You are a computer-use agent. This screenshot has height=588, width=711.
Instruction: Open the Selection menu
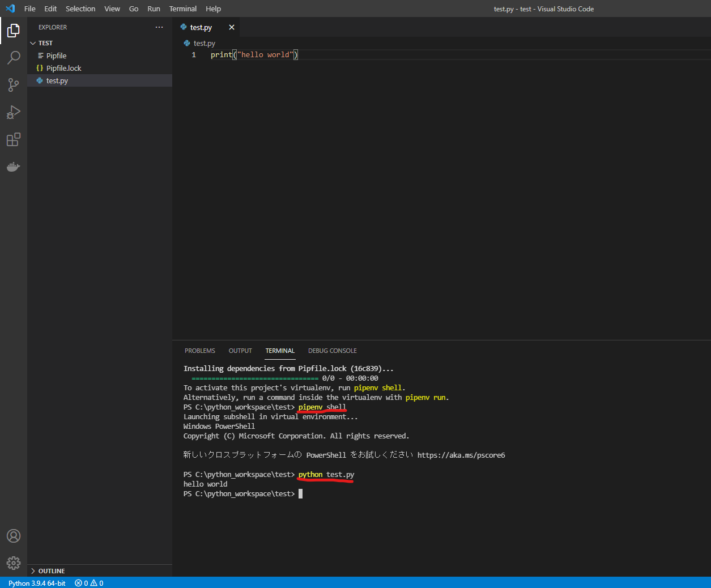click(80, 8)
